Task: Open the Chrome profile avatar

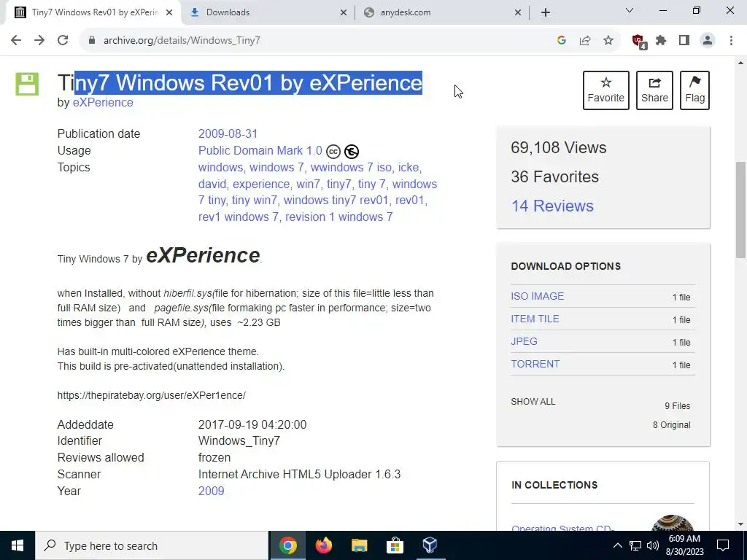Action: 708,41
